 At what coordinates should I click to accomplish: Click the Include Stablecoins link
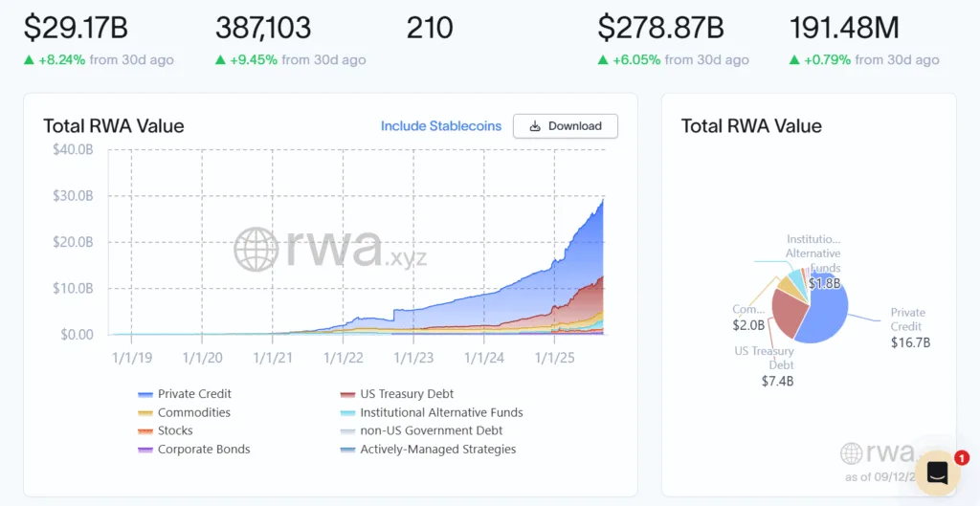[440, 126]
